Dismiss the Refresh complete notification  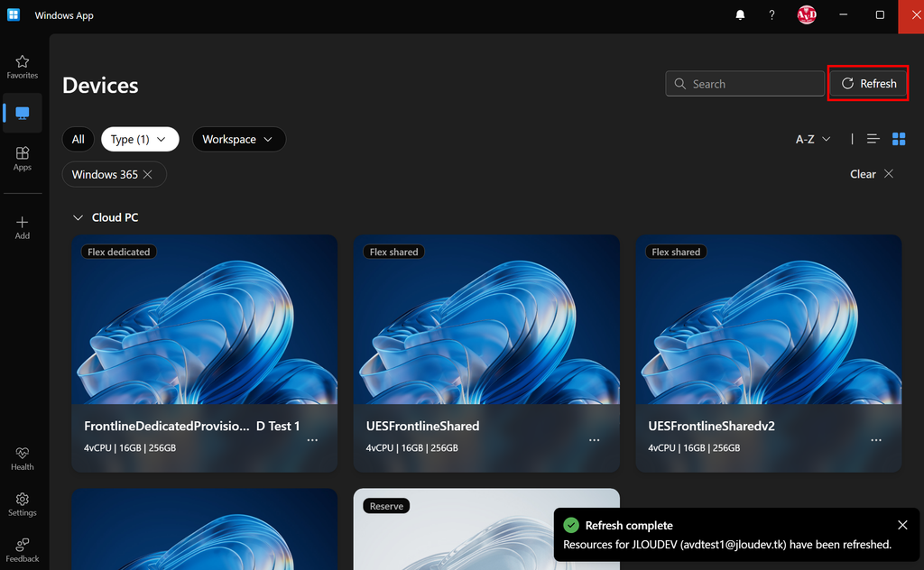(902, 525)
